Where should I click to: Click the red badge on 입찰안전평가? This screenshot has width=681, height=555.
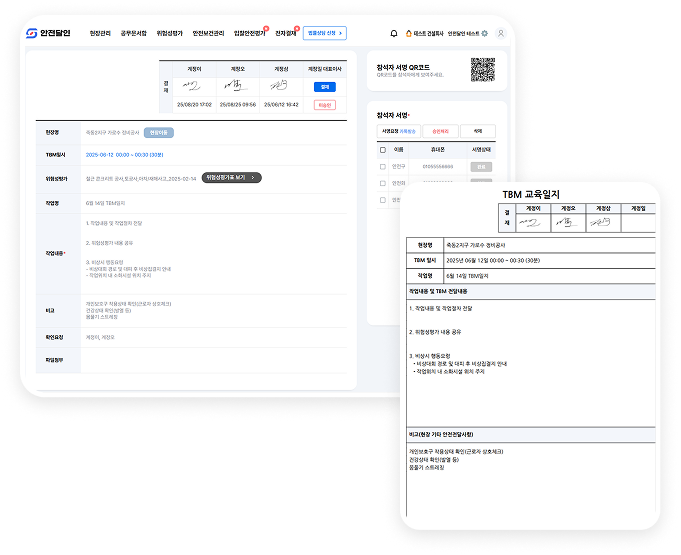(x=265, y=28)
